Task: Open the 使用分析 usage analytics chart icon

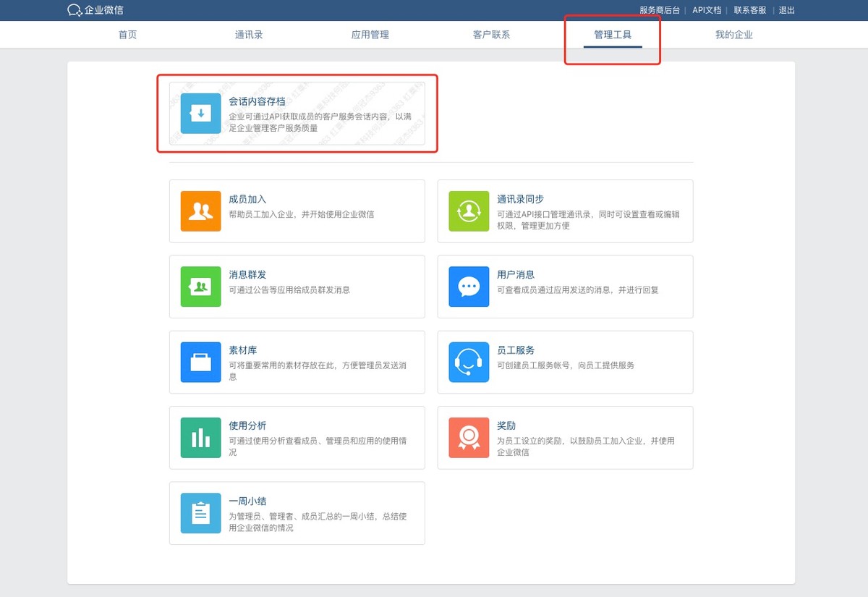Action: pos(200,438)
